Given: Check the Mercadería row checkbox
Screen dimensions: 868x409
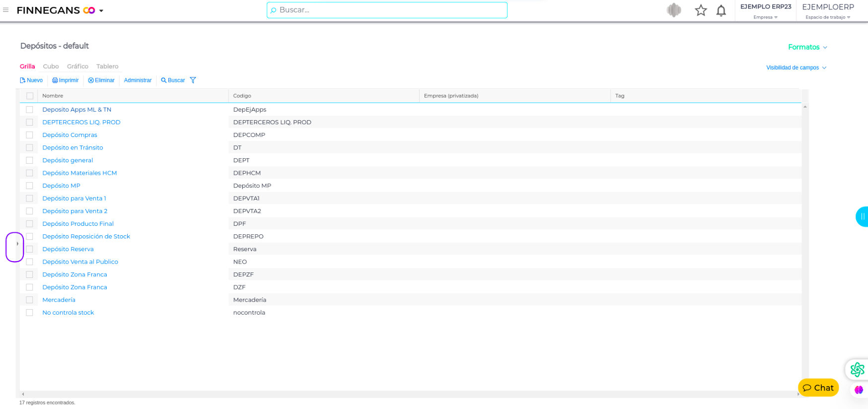Looking at the screenshot, I should point(30,300).
